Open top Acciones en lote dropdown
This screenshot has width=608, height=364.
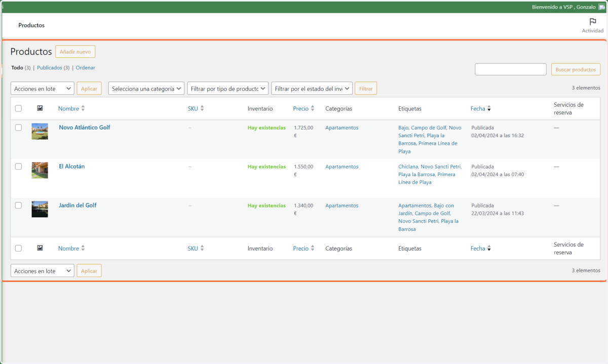coord(43,89)
